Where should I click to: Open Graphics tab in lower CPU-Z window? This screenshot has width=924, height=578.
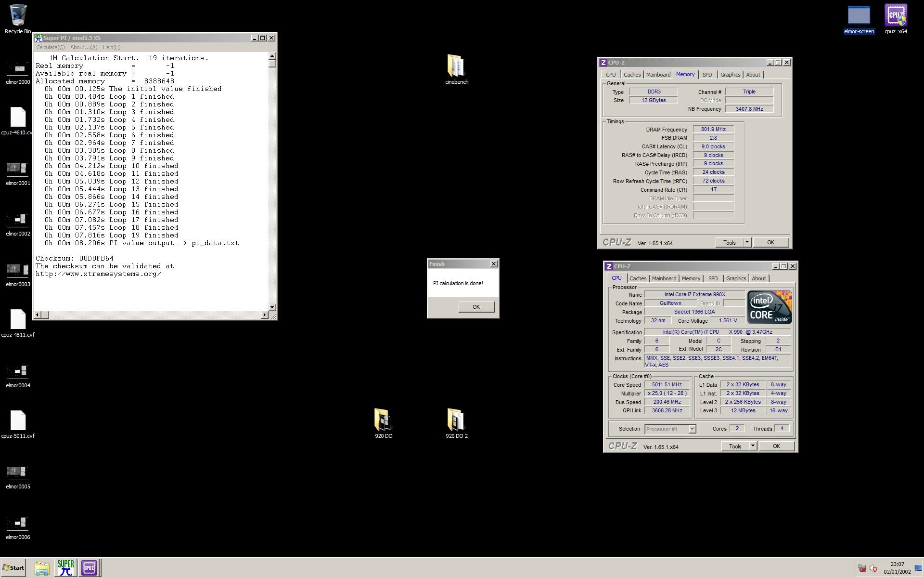736,278
